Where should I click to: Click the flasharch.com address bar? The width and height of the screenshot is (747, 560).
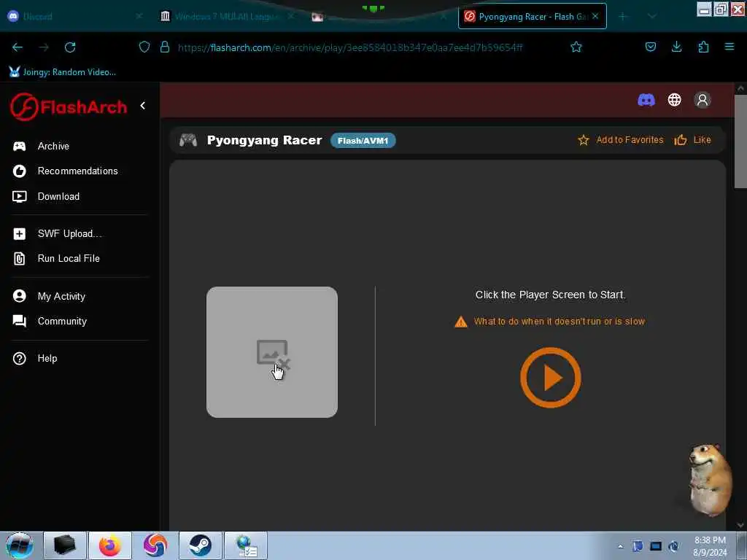(x=350, y=47)
